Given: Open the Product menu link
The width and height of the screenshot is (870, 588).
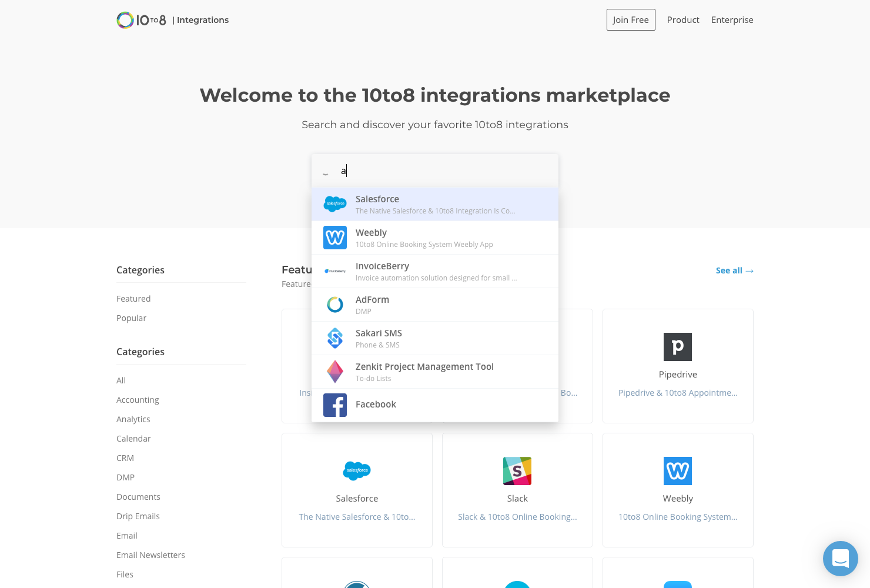Looking at the screenshot, I should 683,20.
